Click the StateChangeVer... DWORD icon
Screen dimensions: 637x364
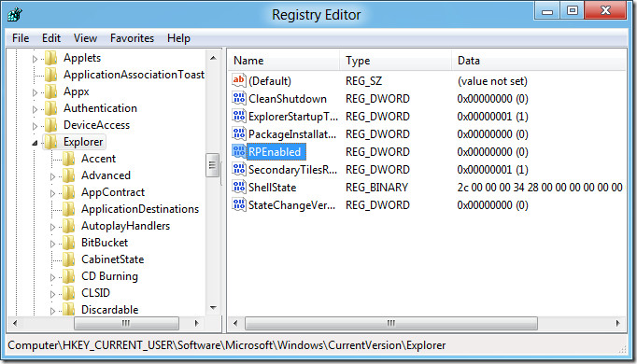(239, 205)
